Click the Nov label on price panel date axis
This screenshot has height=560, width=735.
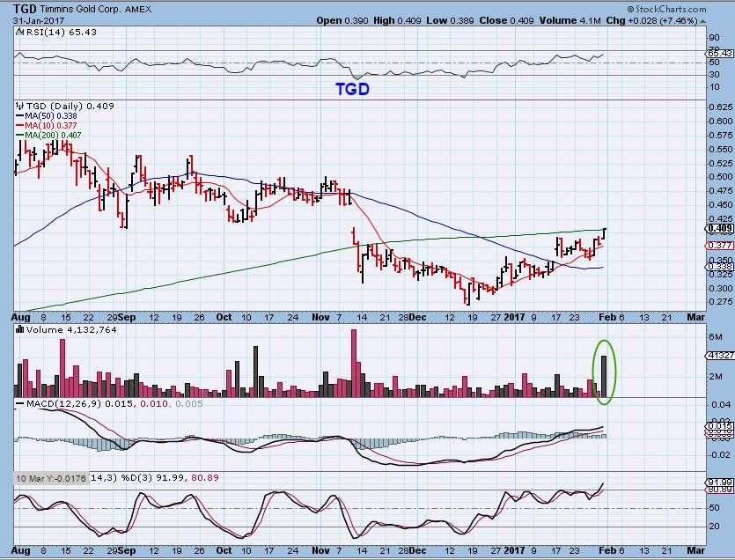point(320,318)
